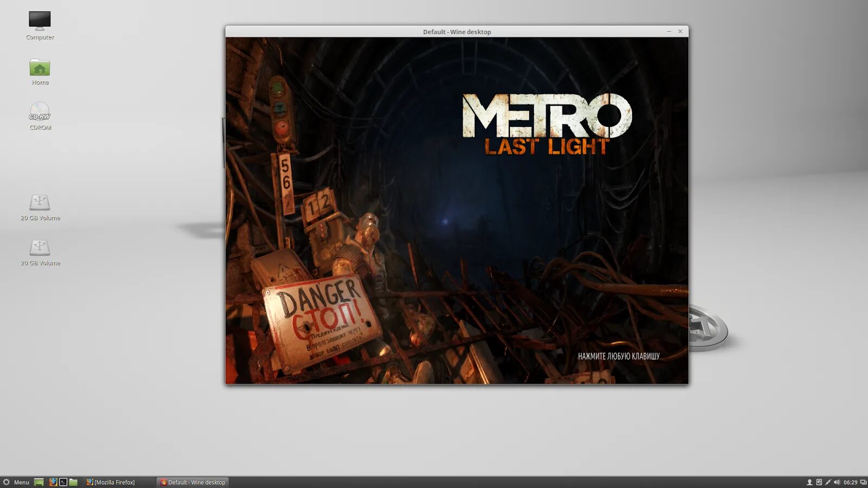The height and width of the screenshot is (488, 868).
Task: Click the removable drives tray icon
Action: point(819,482)
